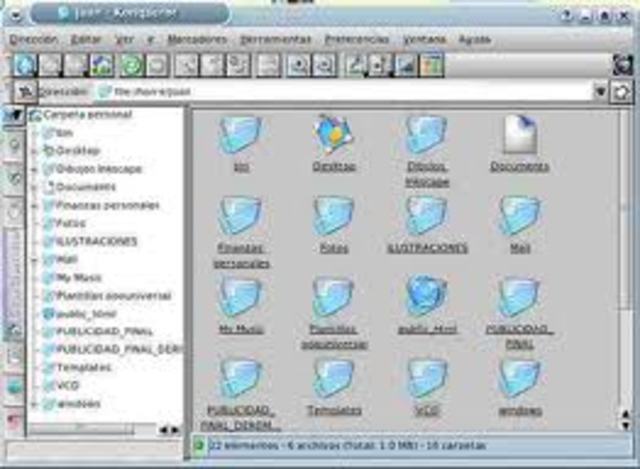Open the home folder from the toolbar
The height and width of the screenshot is (469, 640).
tap(102, 65)
